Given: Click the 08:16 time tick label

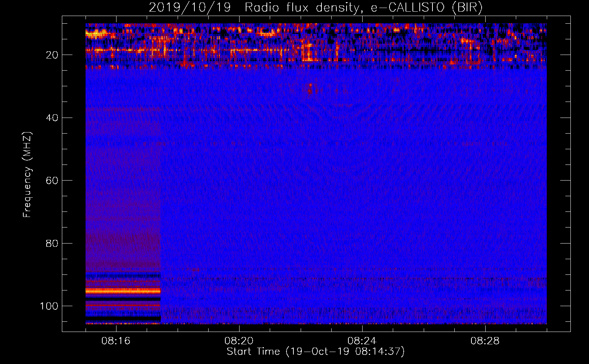Looking at the screenshot, I should click(x=116, y=341).
